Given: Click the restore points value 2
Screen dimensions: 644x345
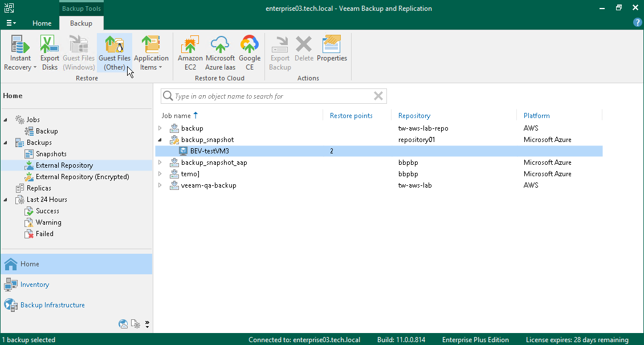Looking at the screenshot, I should pyautogui.click(x=332, y=151).
